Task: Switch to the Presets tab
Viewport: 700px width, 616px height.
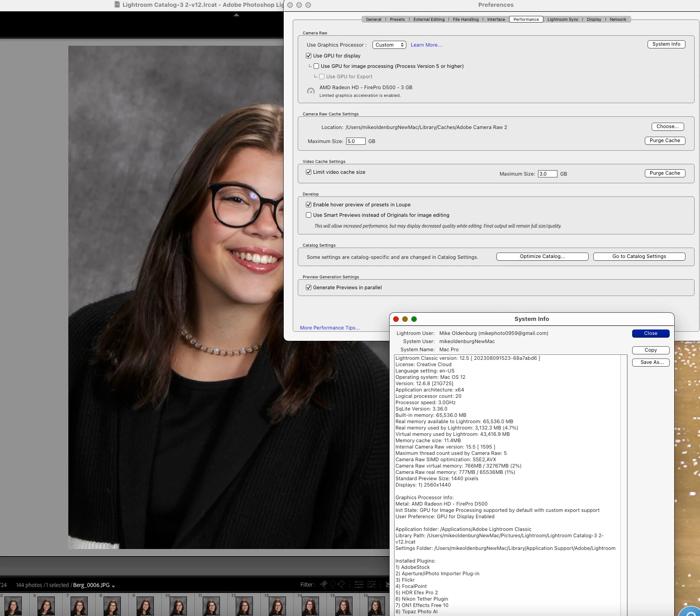Action: click(397, 19)
